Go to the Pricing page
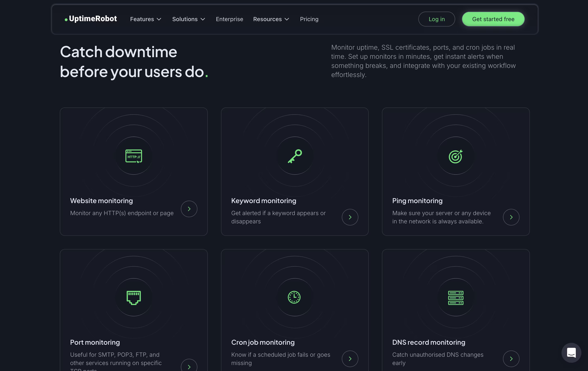 [x=309, y=19]
